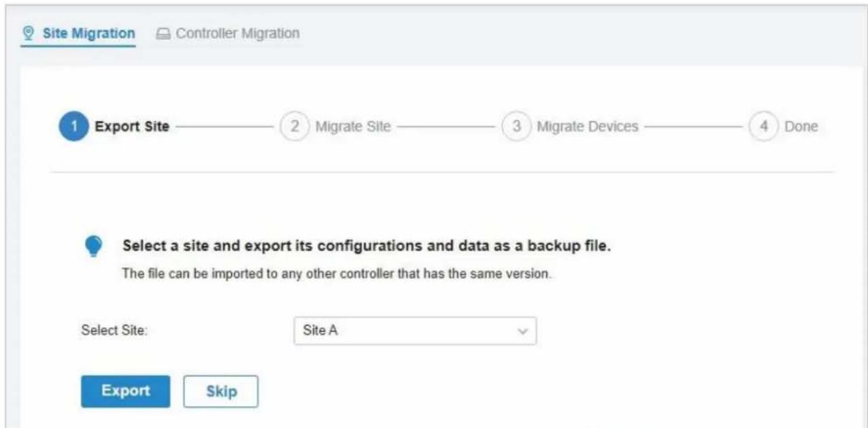Viewport: 868px width, 428px height.
Task: Click the Skip button
Action: 221,391
